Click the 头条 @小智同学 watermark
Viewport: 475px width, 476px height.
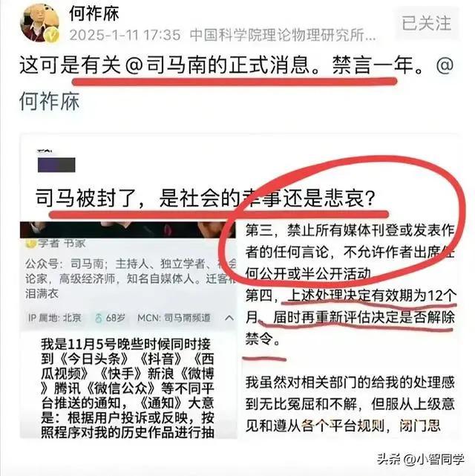point(420,459)
